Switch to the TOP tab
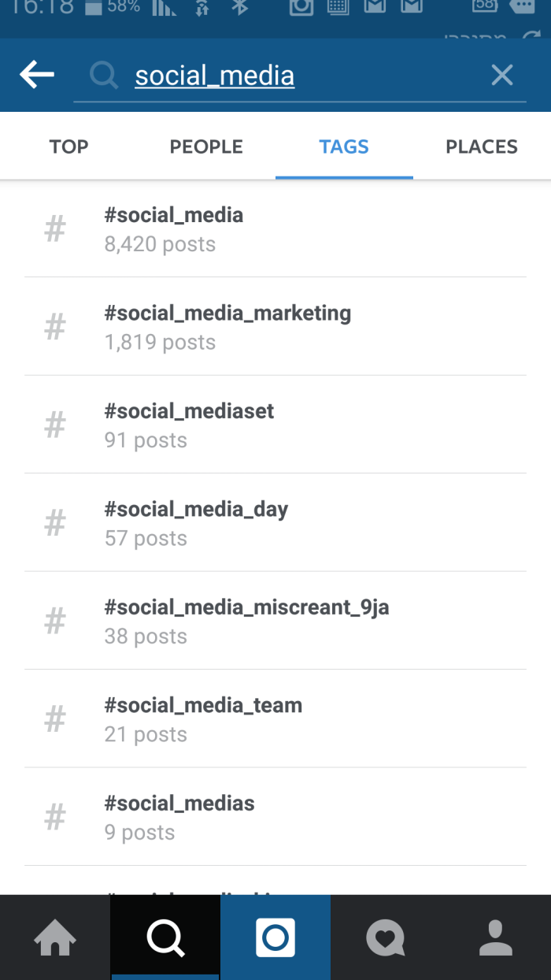The width and height of the screenshot is (551, 980). click(69, 147)
